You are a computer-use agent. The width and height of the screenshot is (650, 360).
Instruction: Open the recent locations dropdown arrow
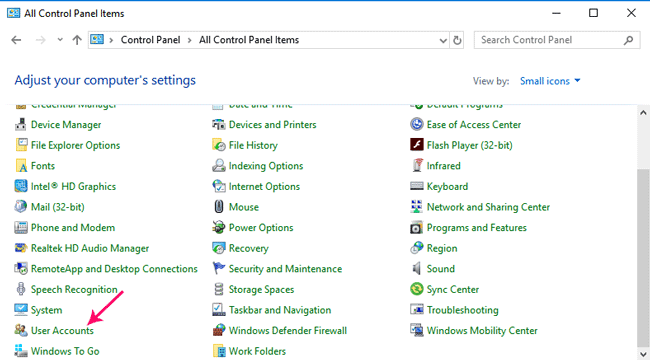click(60, 40)
